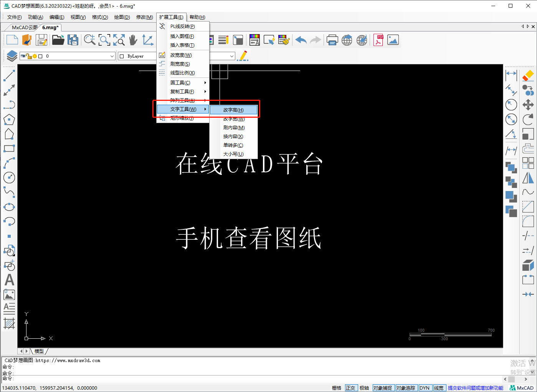Click the previous layout arrow near 模型

click(21, 351)
